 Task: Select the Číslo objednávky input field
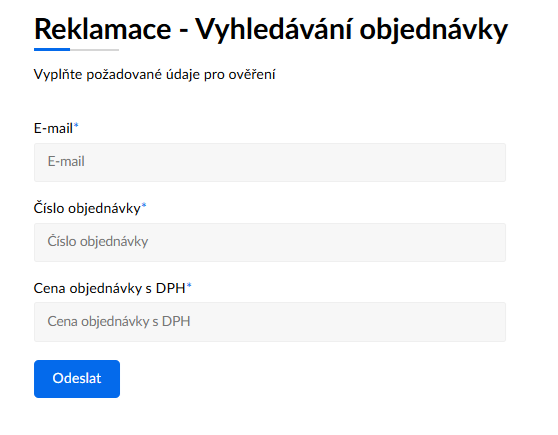pyautogui.click(x=270, y=242)
